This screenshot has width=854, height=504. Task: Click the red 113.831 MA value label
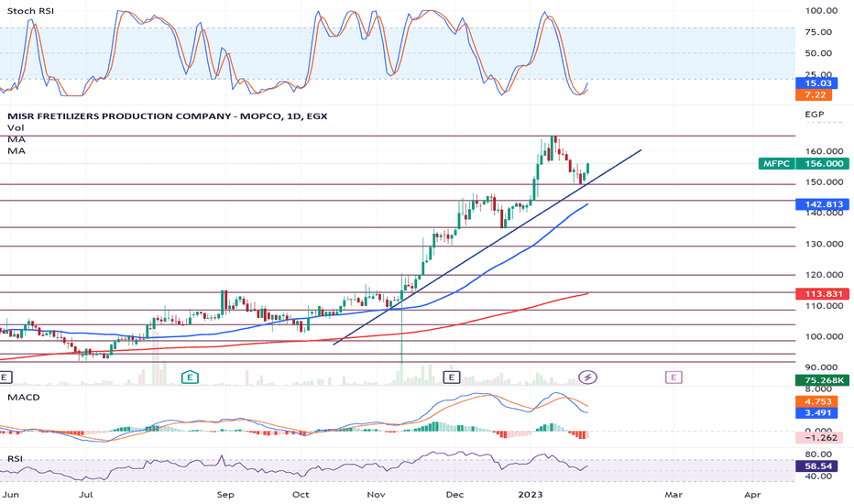[x=822, y=293]
